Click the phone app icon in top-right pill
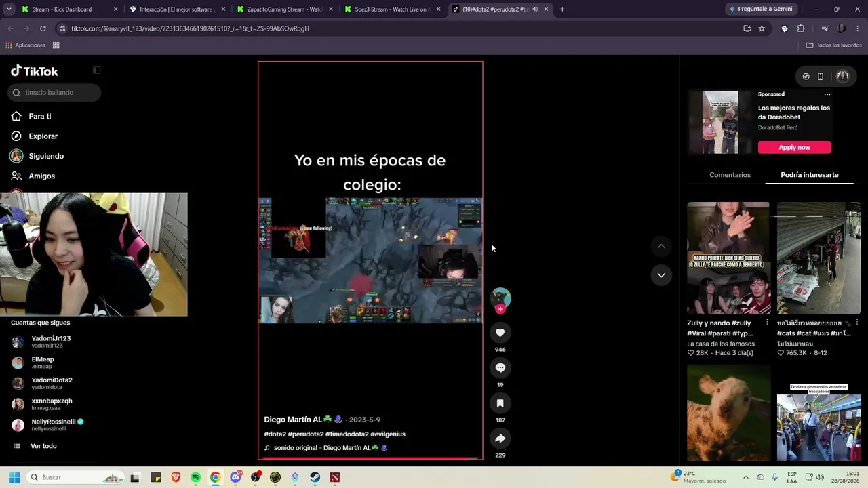 821,77
